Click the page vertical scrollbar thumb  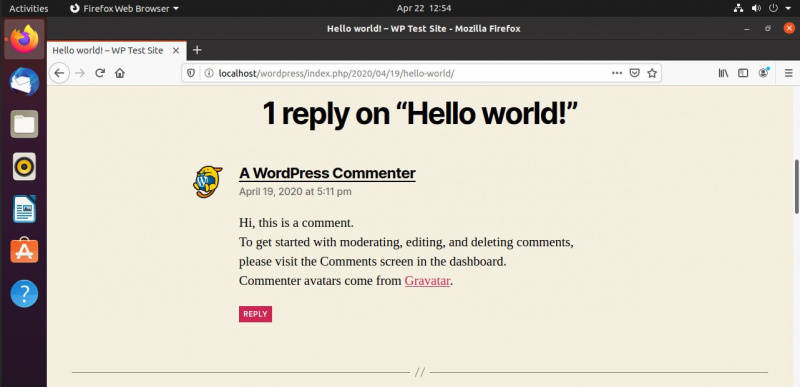click(x=796, y=187)
